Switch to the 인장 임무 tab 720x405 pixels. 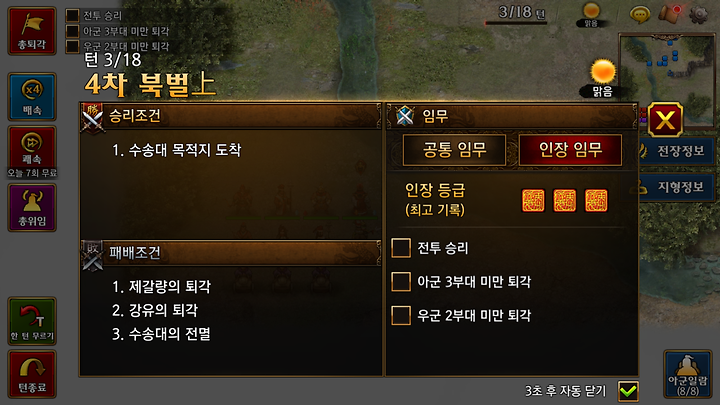(570, 150)
